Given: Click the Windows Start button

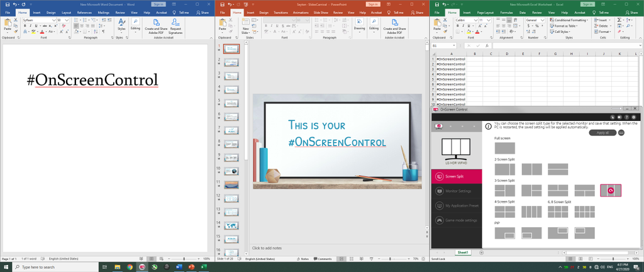Looking at the screenshot, I should [6, 267].
